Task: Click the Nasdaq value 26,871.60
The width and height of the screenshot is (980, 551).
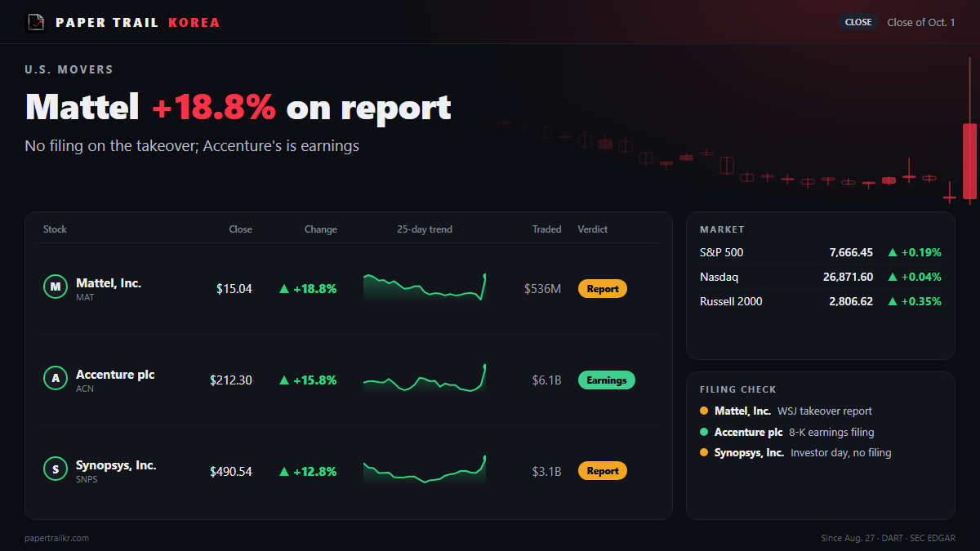Action: click(848, 277)
